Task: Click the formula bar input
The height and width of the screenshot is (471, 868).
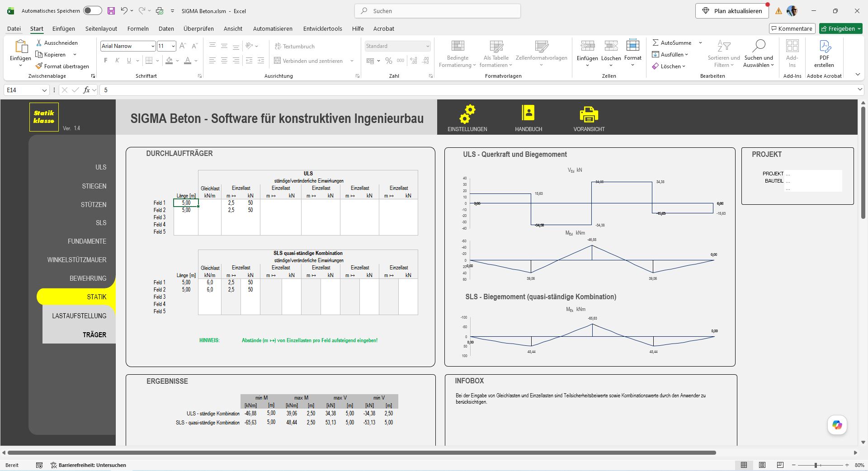Action: [477, 90]
